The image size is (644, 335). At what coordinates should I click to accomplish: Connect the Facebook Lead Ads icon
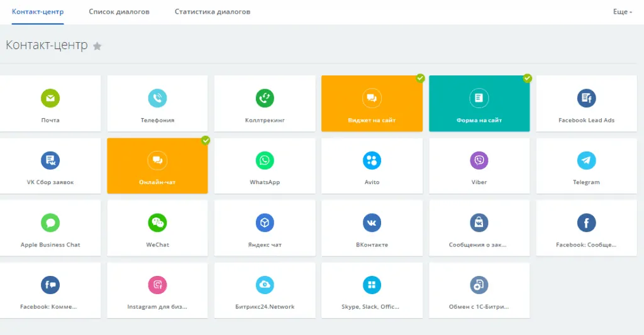click(x=587, y=98)
